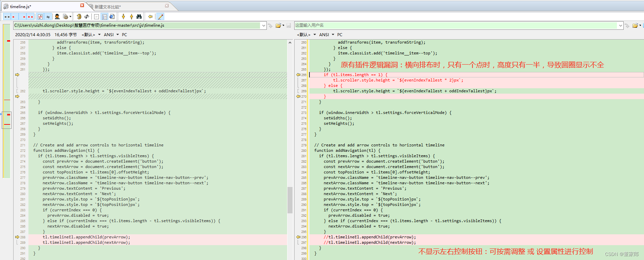The height and width of the screenshot is (260, 644).
Task: Toggle the Show Context lines icon
Action: (x=40, y=17)
